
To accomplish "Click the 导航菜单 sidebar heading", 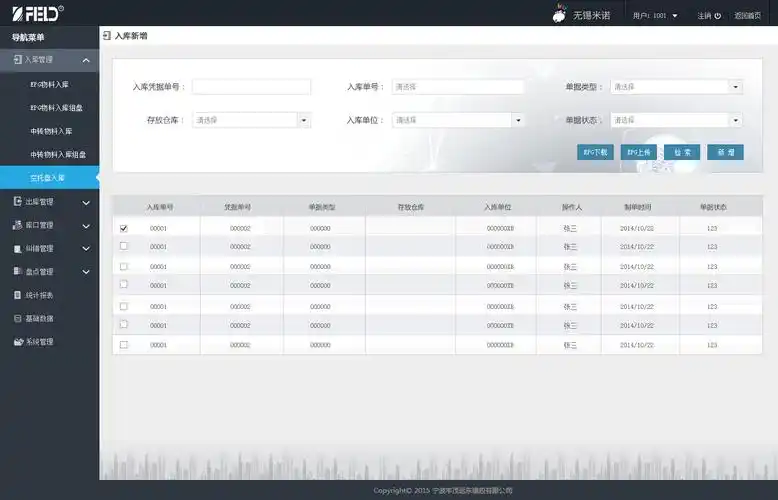I will click(x=28, y=37).
